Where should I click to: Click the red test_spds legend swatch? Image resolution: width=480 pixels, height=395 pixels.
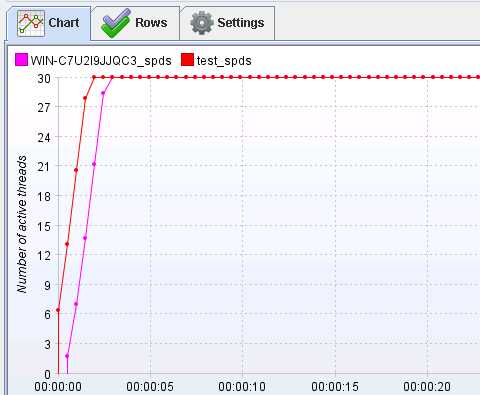pos(187,60)
